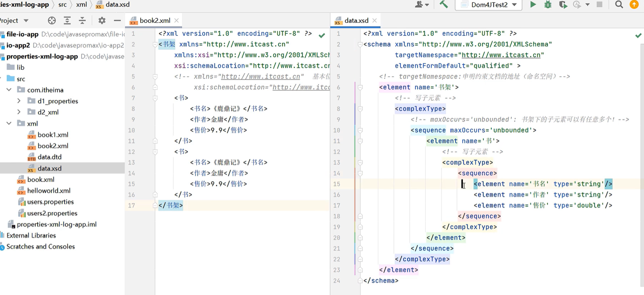Fold the 书架 root element in book2.xml

click(x=155, y=44)
